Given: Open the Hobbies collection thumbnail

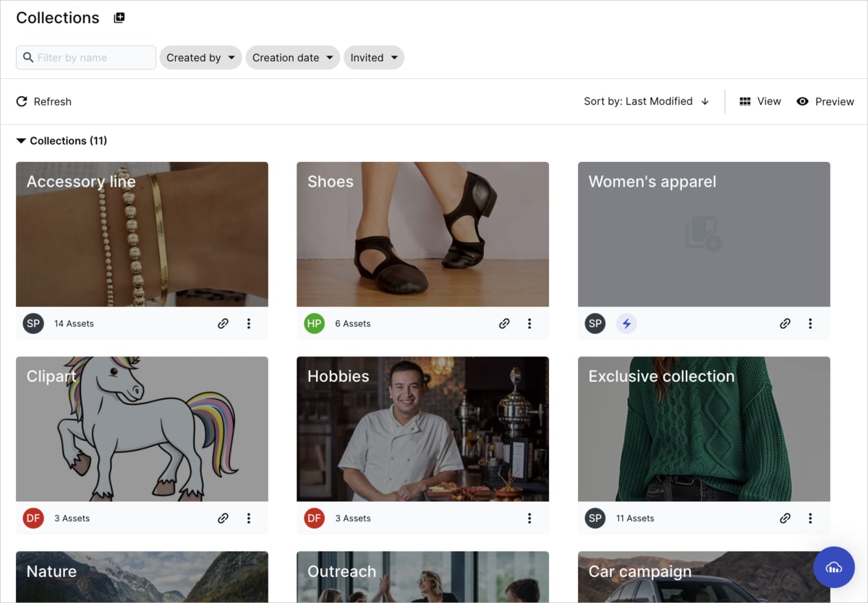Looking at the screenshot, I should tap(422, 429).
